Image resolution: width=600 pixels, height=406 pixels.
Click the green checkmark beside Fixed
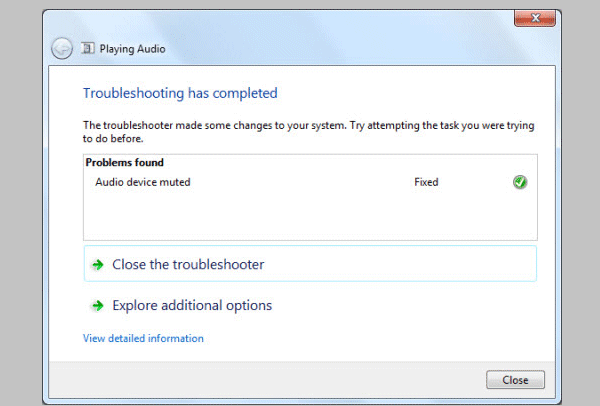[x=520, y=182]
